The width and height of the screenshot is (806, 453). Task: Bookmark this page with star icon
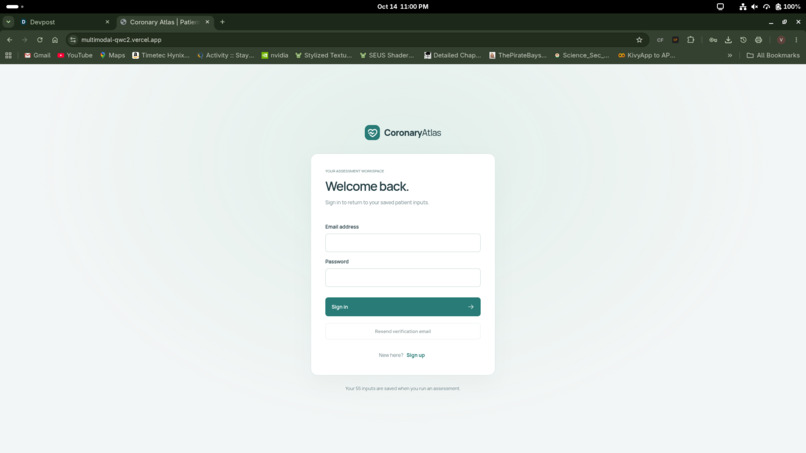coord(639,40)
